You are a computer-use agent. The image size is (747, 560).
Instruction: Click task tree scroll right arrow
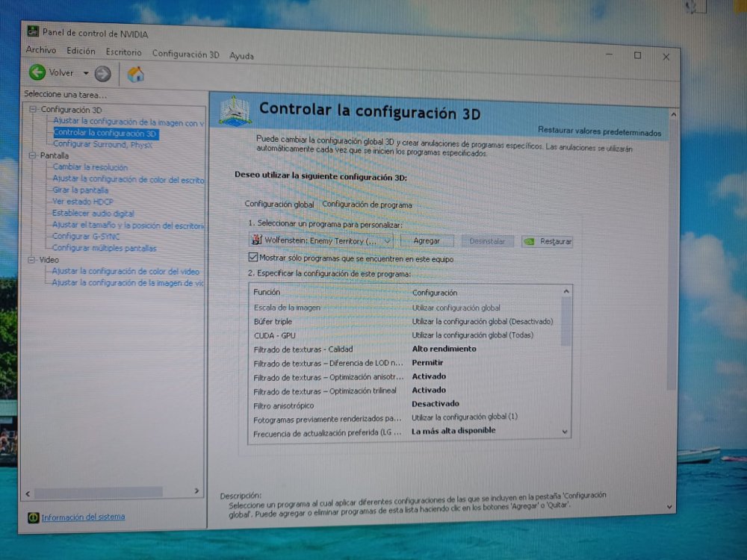[x=196, y=491]
